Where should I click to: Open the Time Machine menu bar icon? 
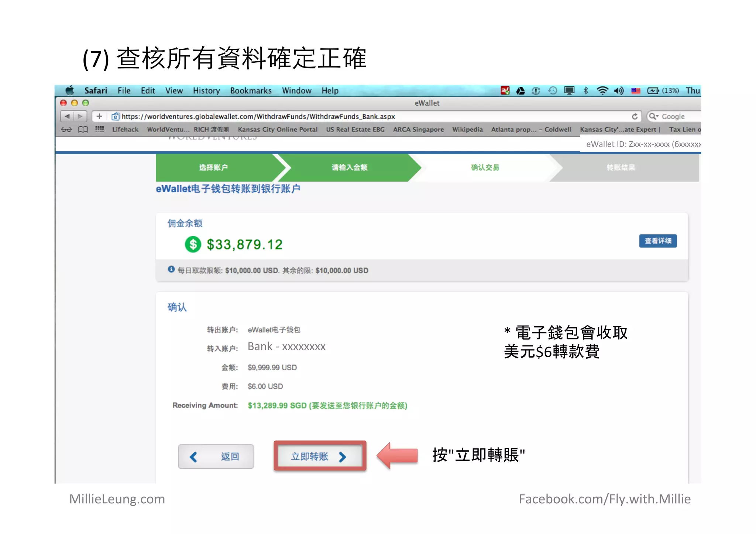(x=553, y=90)
